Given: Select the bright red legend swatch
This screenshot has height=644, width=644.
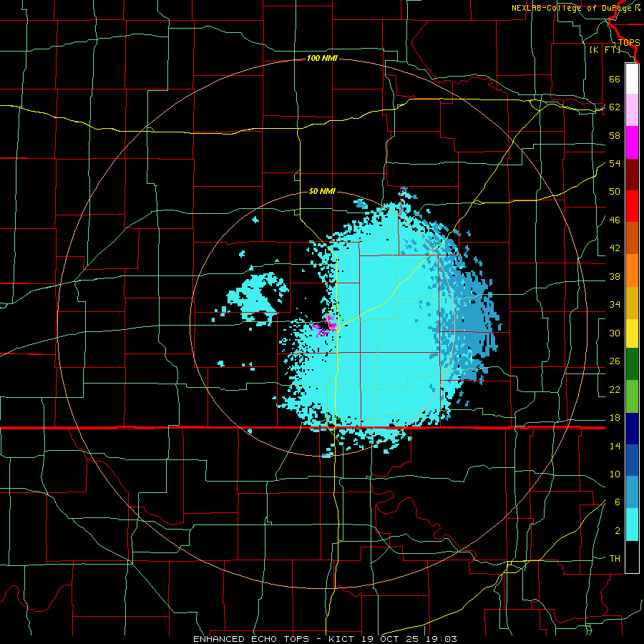Looking at the screenshot, I should pos(632,206).
